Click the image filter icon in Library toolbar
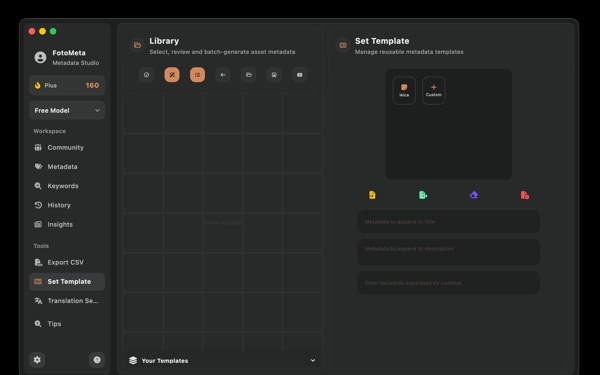Image resolution: width=600 pixels, height=375 pixels. 274,75
